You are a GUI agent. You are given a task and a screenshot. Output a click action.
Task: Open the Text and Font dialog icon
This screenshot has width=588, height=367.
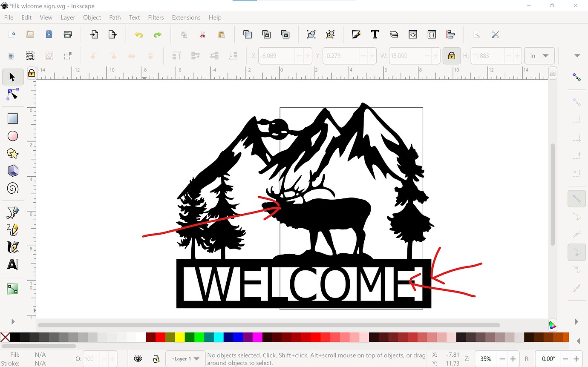click(x=375, y=34)
